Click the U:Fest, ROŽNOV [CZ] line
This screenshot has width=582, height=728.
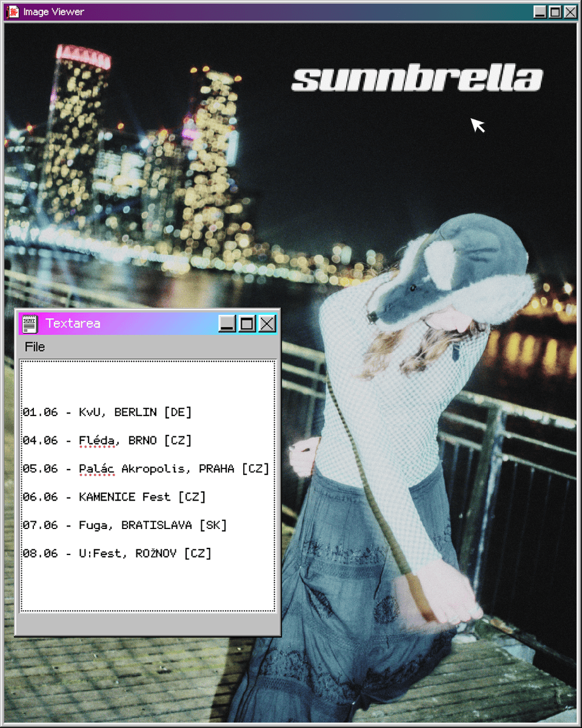(117, 553)
